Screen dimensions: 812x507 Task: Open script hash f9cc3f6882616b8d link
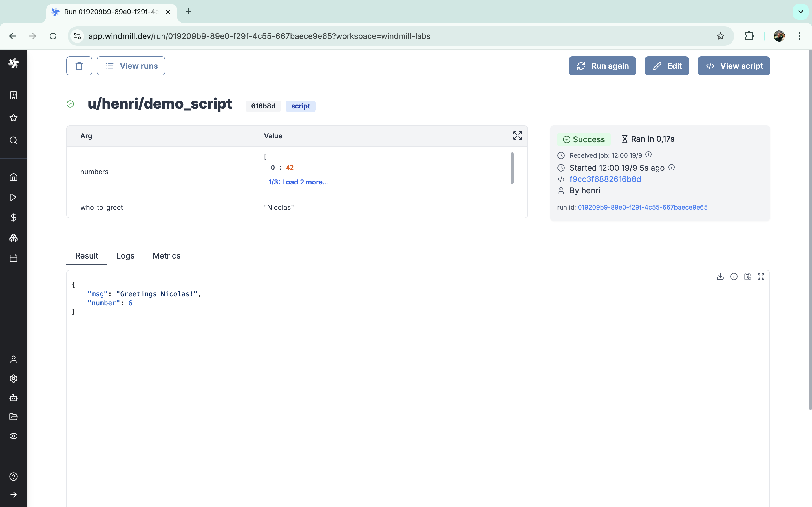pyautogui.click(x=605, y=179)
